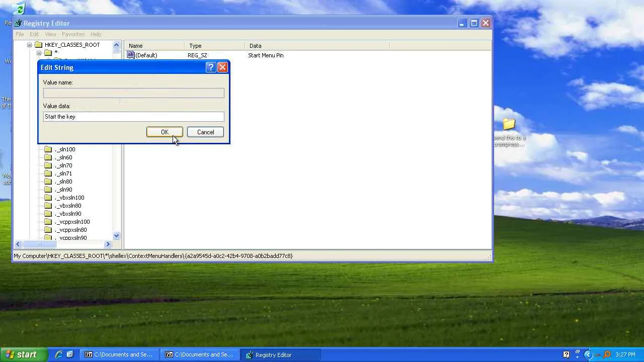The width and height of the screenshot is (644, 362).
Task: Open the Help menu in Registry Editor
Action: point(96,34)
